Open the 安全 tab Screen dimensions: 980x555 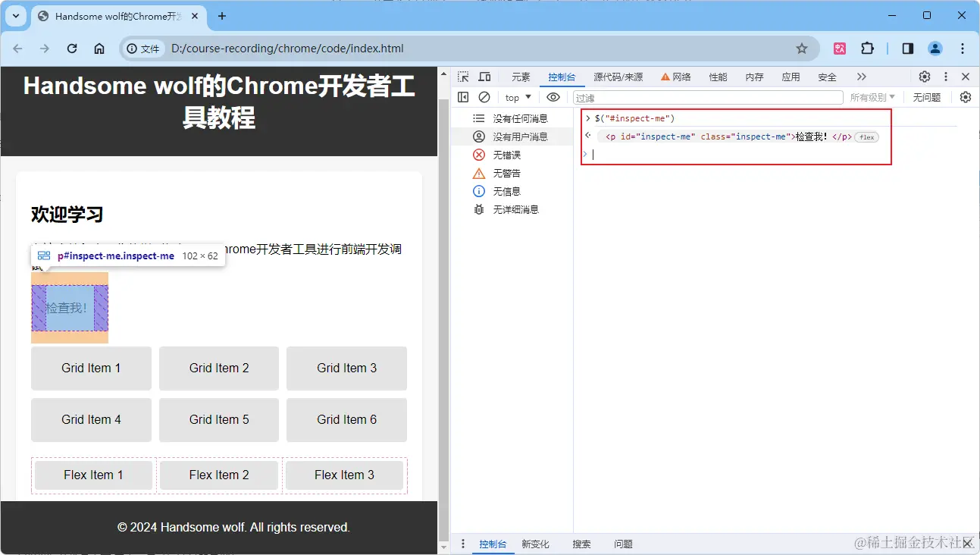(x=827, y=77)
